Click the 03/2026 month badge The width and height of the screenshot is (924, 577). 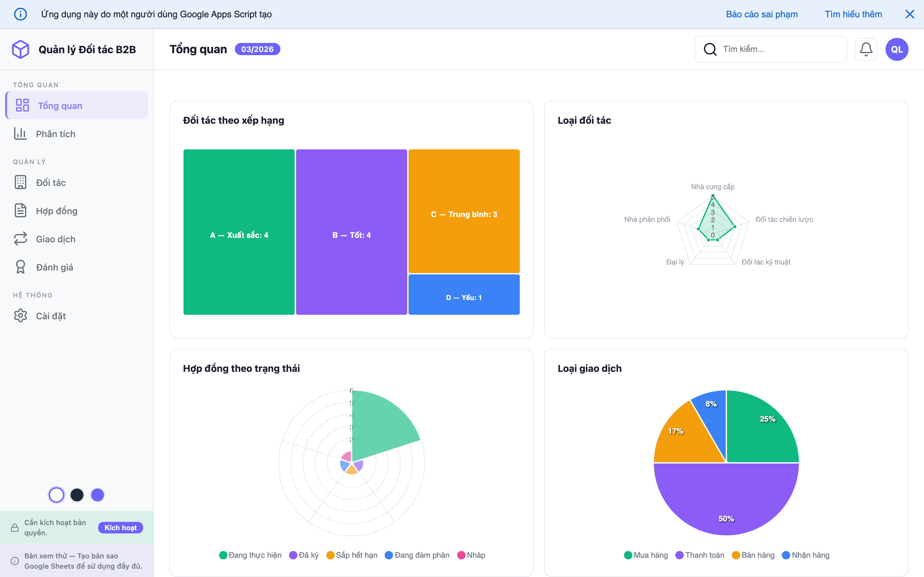[257, 49]
